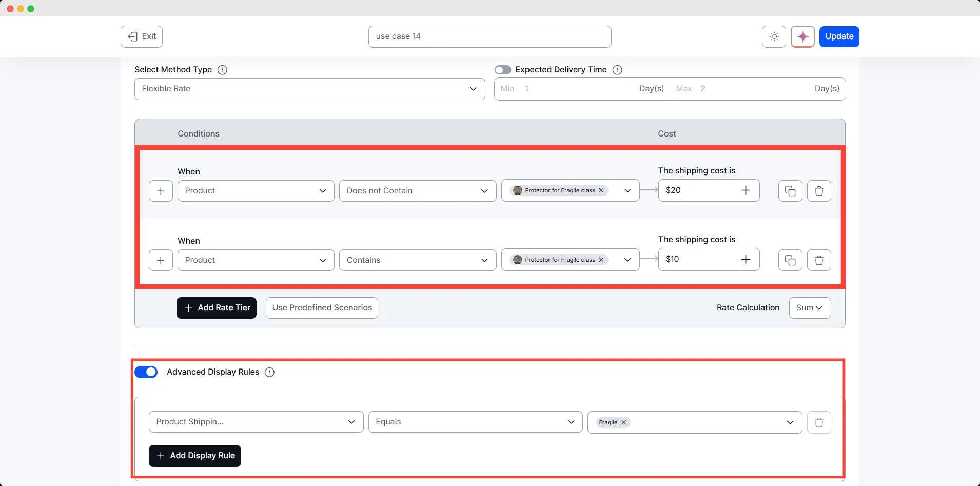The height and width of the screenshot is (486, 980).
Task: Expand the Rate Calculation Sum dropdown
Action: click(x=810, y=308)
